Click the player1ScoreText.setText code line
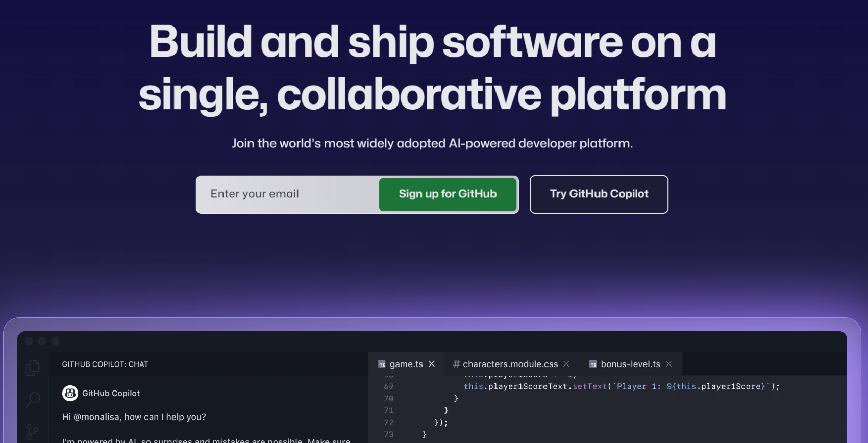This screenshot has height=443, width=868. click(x=622, y=387)
